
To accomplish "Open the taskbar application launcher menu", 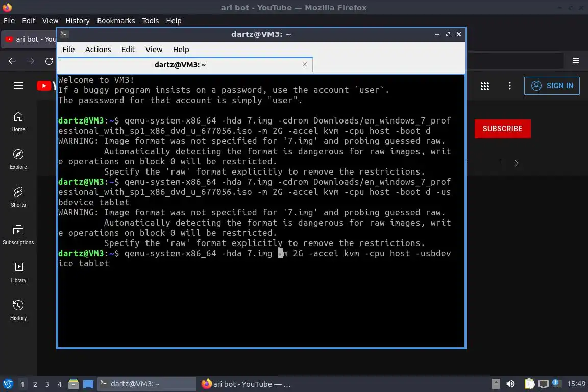I will coord(8,384).
